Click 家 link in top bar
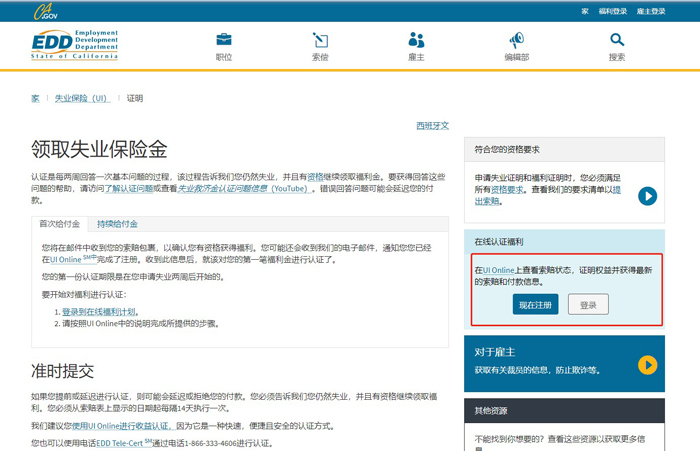 585,11
